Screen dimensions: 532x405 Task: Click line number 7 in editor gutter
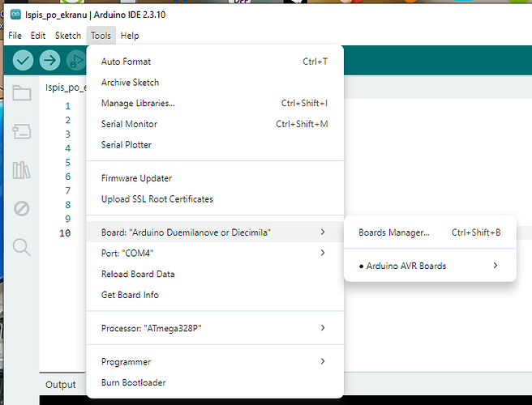tap(68, 191)
